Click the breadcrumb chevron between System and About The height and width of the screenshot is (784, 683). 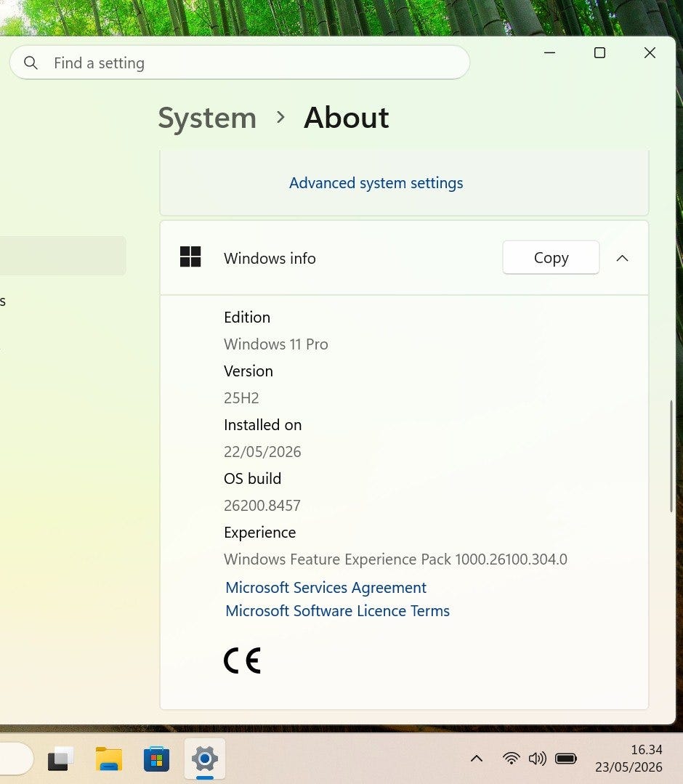[x=280, y=118]
